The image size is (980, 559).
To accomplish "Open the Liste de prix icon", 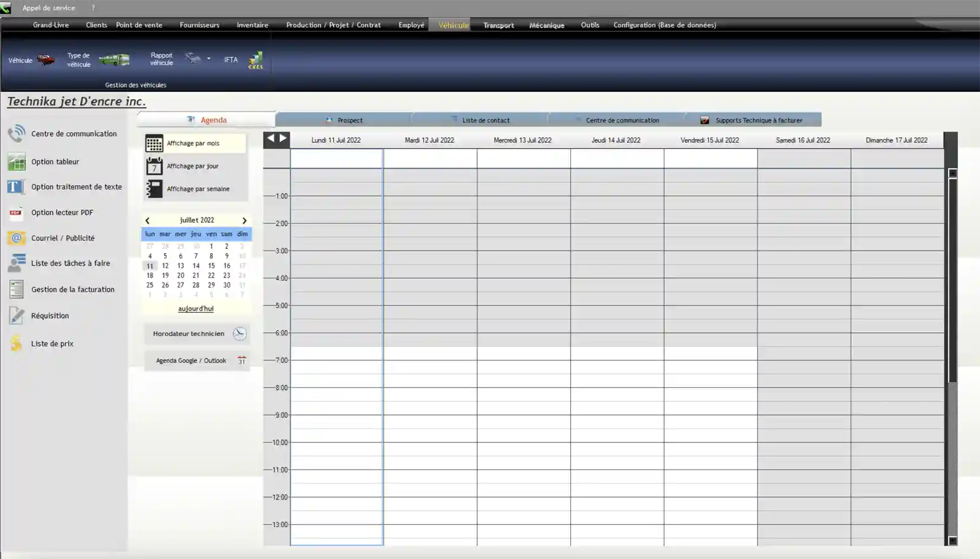I will coord(17,343).
